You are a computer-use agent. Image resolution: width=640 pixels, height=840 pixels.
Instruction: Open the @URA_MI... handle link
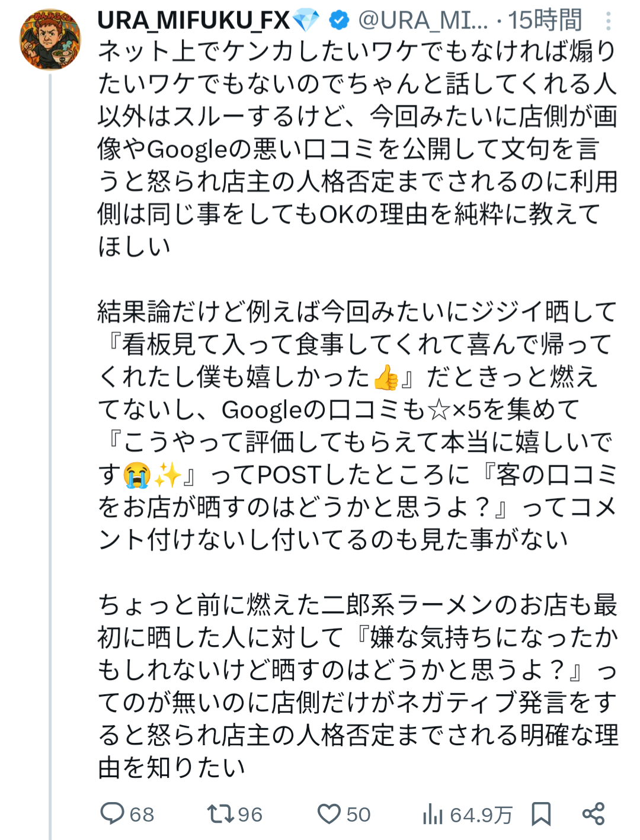click(x=423, y=21)
